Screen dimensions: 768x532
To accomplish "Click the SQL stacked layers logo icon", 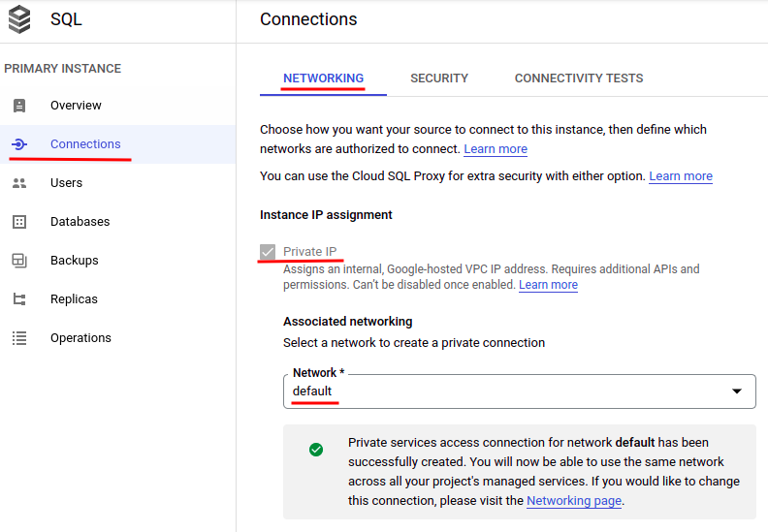I will pyautogui.click(x=18, y=19).
